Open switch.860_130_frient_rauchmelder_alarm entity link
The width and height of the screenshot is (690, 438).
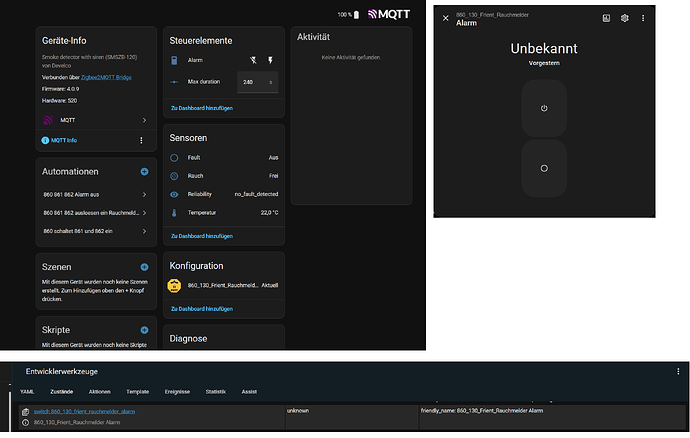[x=84, y=411]
